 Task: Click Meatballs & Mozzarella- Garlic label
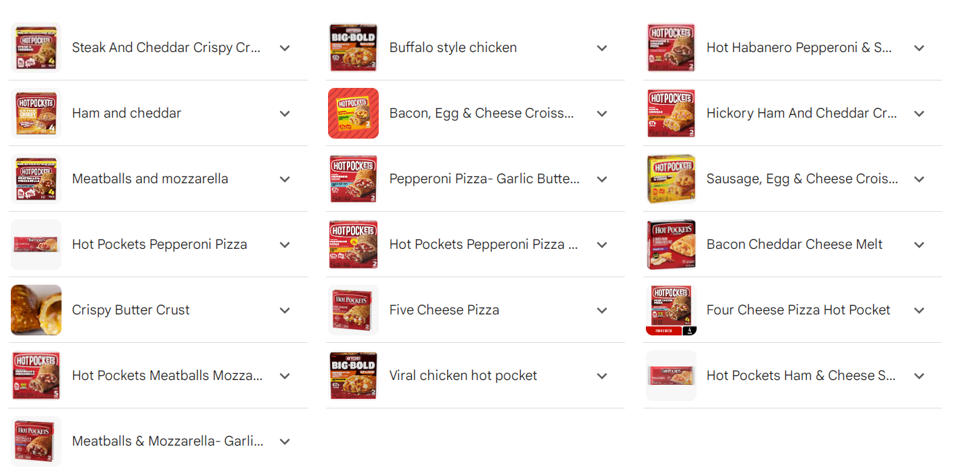point(168,442)
